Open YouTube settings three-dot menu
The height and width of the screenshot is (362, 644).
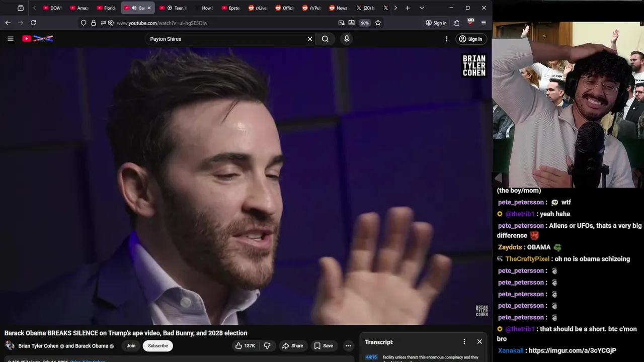(x=446, y=39)
